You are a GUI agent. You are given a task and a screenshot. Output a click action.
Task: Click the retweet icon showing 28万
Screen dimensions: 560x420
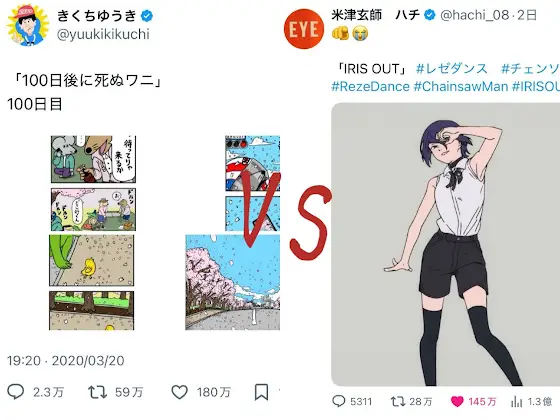[x=398, y=401]
